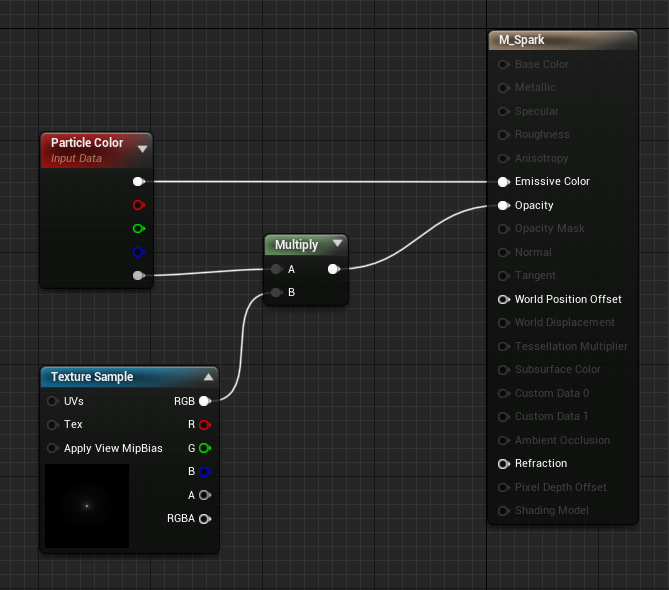The image size is (669, 590).
Task: Click Texture Sample red R output pin
Action: pyautogui.click(x=205, y=425)
